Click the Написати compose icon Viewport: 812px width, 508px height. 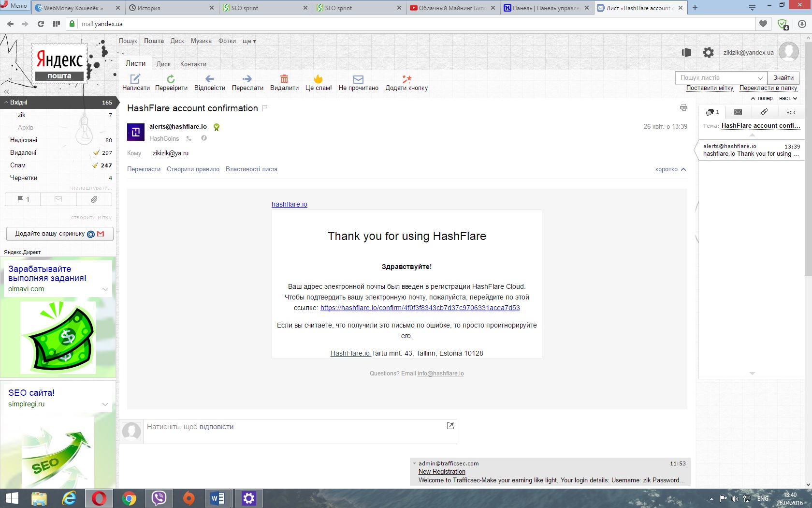(135, 79)
